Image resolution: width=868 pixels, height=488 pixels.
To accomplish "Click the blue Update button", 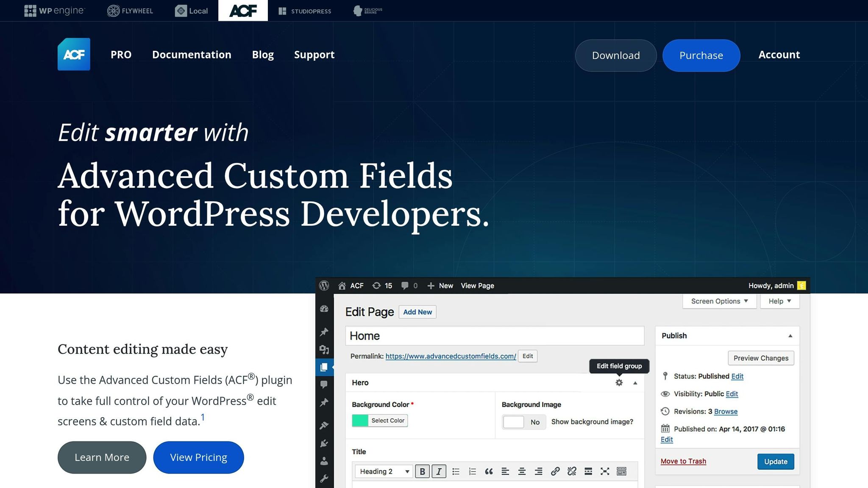I will (776, 461).
